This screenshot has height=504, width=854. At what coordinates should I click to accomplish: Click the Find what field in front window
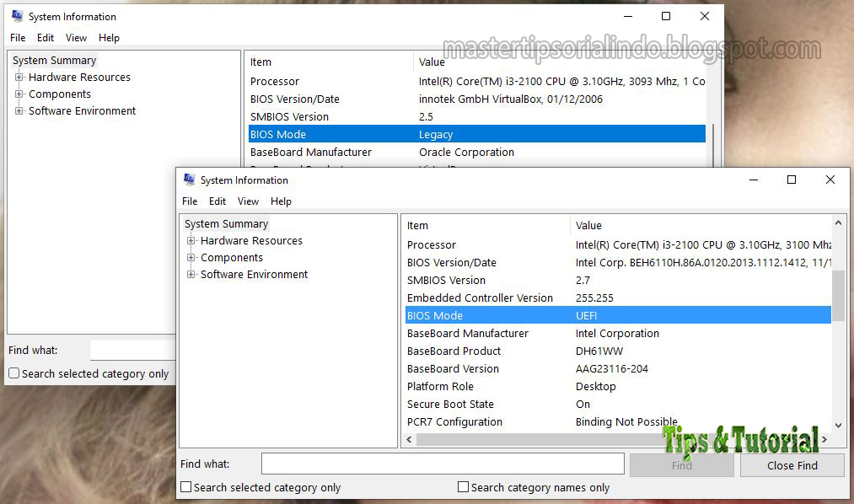443,464
